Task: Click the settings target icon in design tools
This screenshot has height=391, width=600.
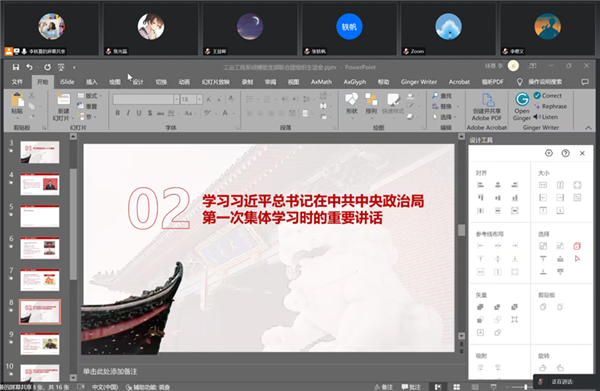Action: tap(549, 153)
